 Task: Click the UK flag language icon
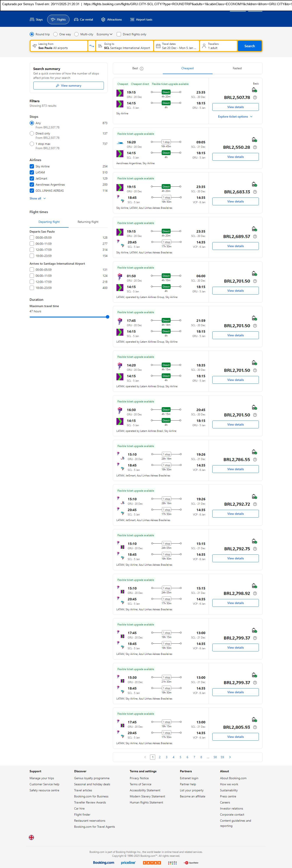pyautogui.click(x=31, y=837)
